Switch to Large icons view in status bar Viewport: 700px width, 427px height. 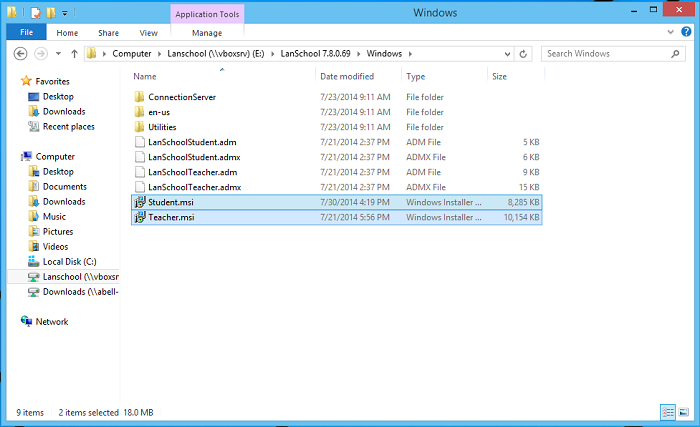(x=683, y=412)
